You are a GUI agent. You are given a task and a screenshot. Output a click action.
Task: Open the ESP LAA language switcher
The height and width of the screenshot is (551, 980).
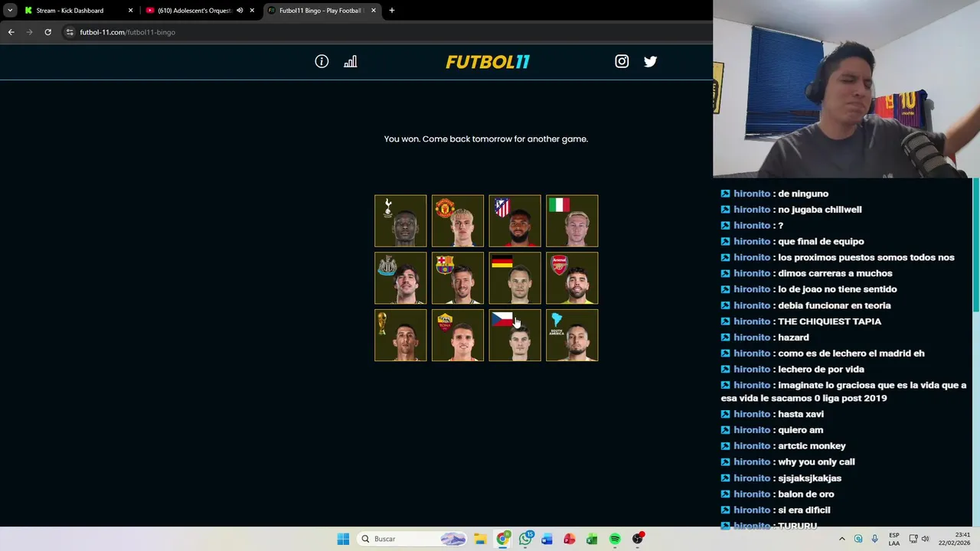tap(894, 539)
